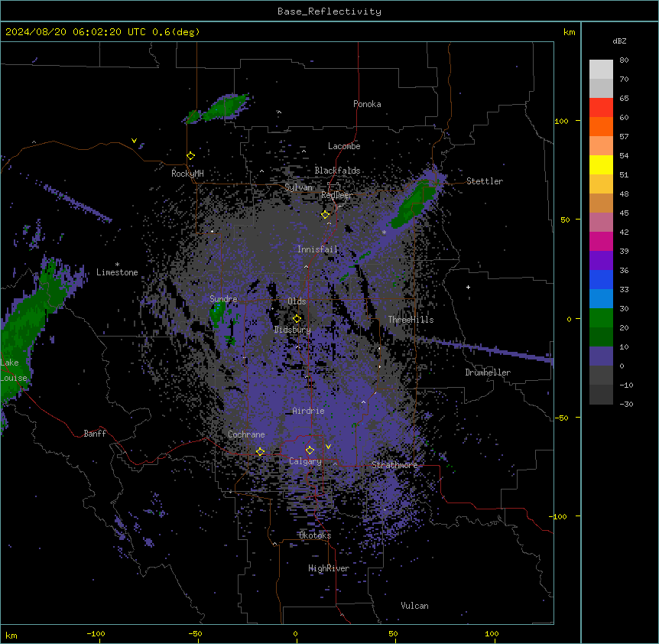
Task: Click the Base_Reflectivity title text
Action: coord(329,11)
